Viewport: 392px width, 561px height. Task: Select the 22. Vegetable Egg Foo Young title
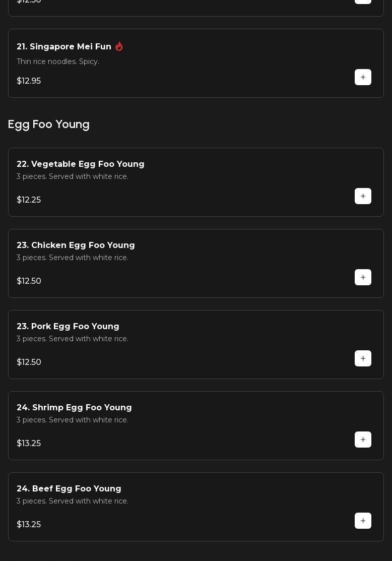[x=81, y=164]
